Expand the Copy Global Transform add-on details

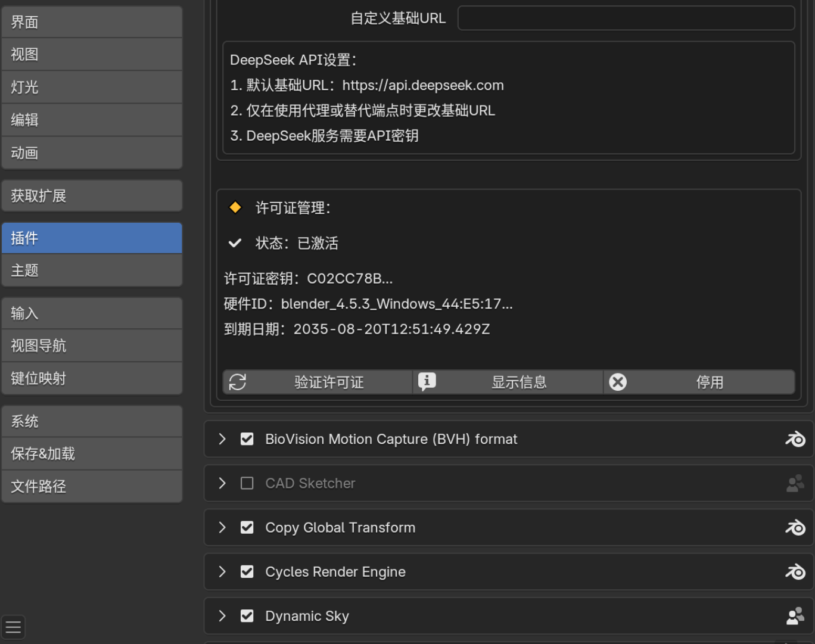pos(222,527)
